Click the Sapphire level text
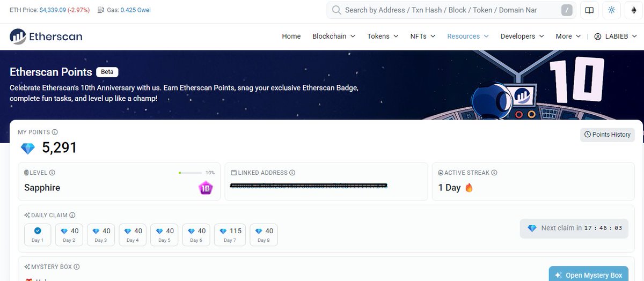644x281 pixels. (x=42, y=188)
